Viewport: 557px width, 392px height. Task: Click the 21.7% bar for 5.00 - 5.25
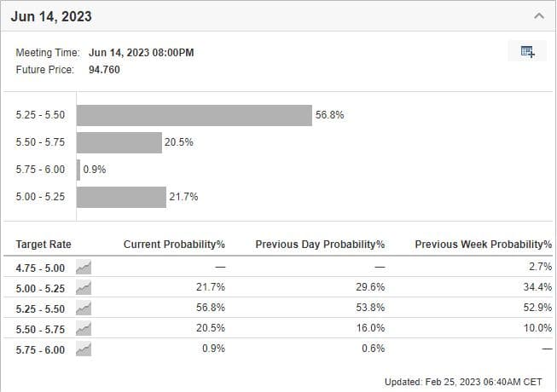tap(121, 197)
